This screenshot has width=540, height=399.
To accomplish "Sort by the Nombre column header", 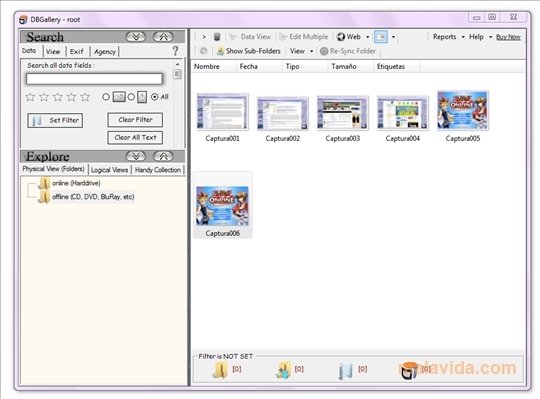I will 214,66.
